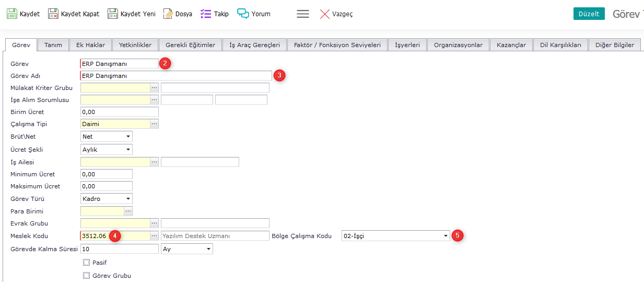Enable the Pasif checkbox

87,263
